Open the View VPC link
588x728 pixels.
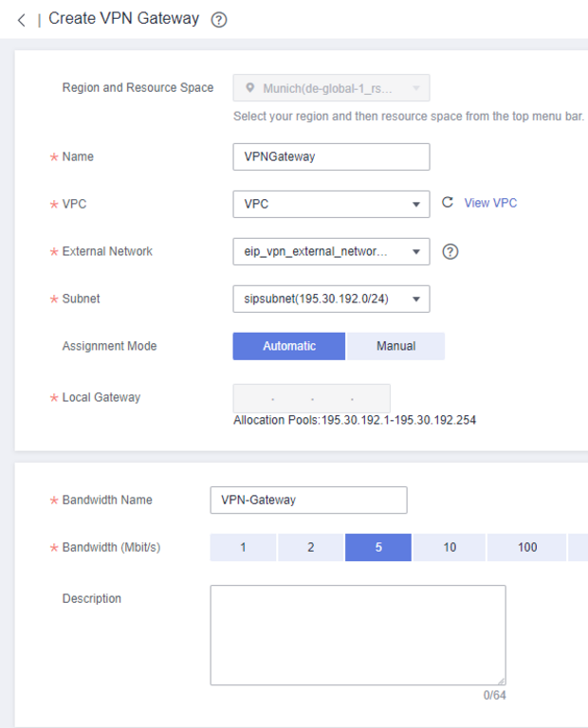pos(490,203)
